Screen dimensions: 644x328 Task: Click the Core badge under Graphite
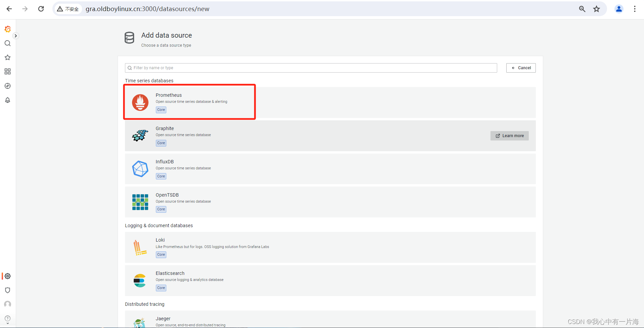click(161, 143)
